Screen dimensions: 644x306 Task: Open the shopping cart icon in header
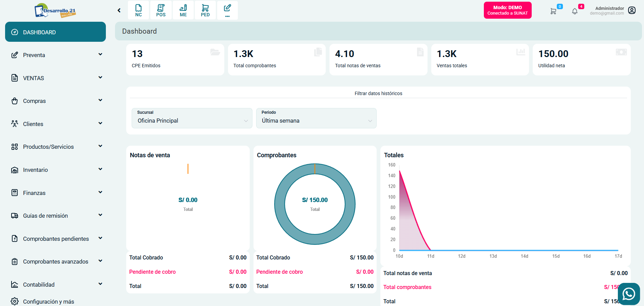[553, 11]
